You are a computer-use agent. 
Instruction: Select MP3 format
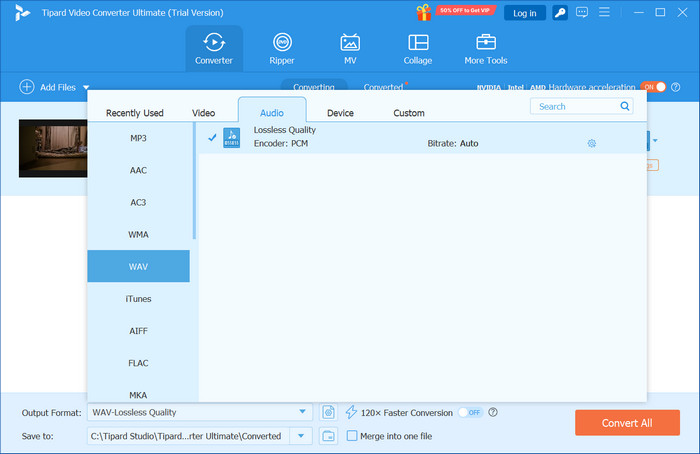tap(138, 138)
